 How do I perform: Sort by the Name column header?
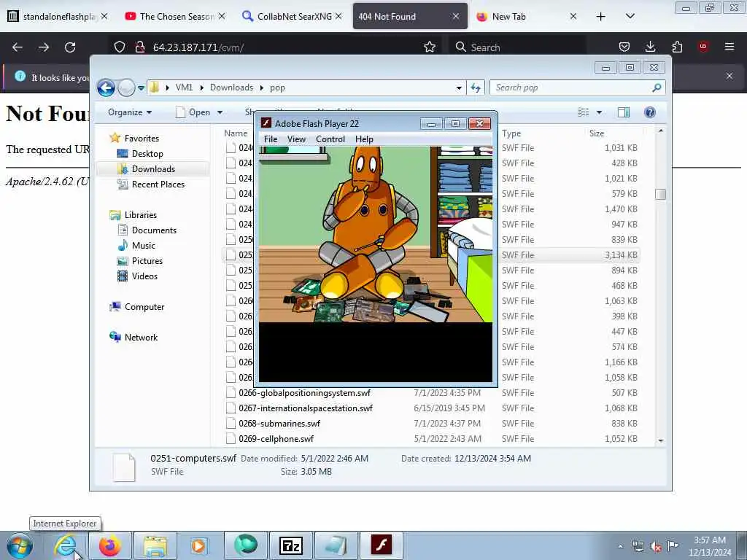[x=236, y=133]
